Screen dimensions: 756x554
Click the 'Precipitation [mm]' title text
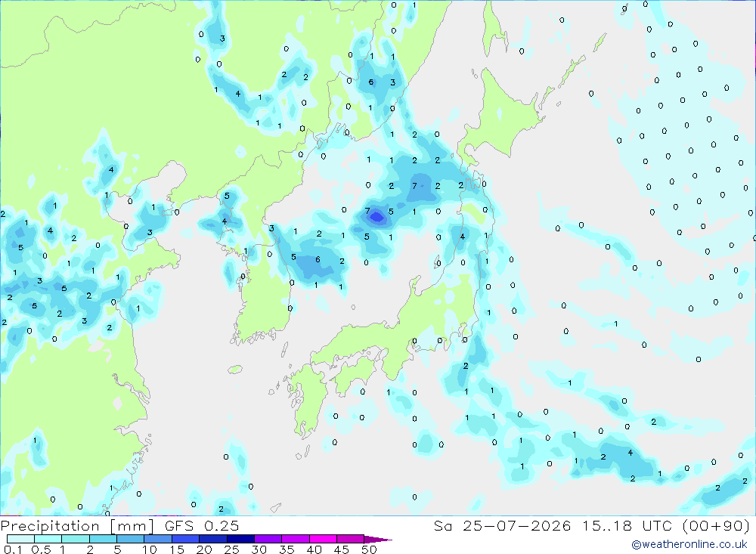pyautogui.click(x=78, y=526)
